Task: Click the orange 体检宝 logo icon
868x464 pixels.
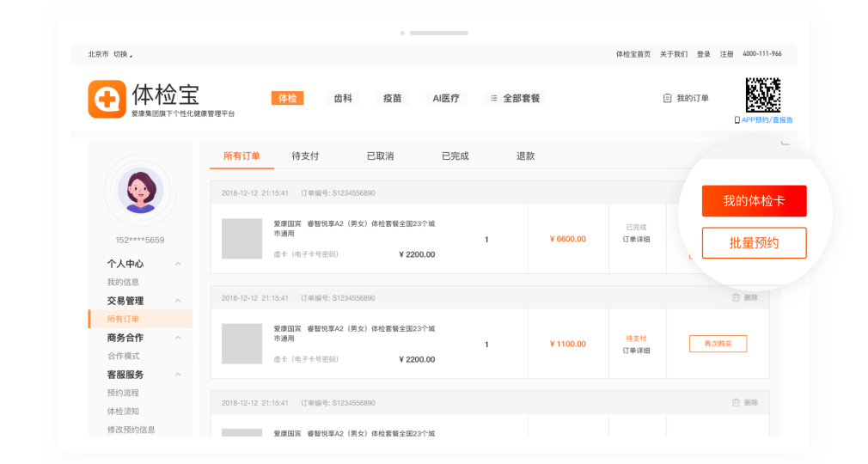Action: pos(107,99)
